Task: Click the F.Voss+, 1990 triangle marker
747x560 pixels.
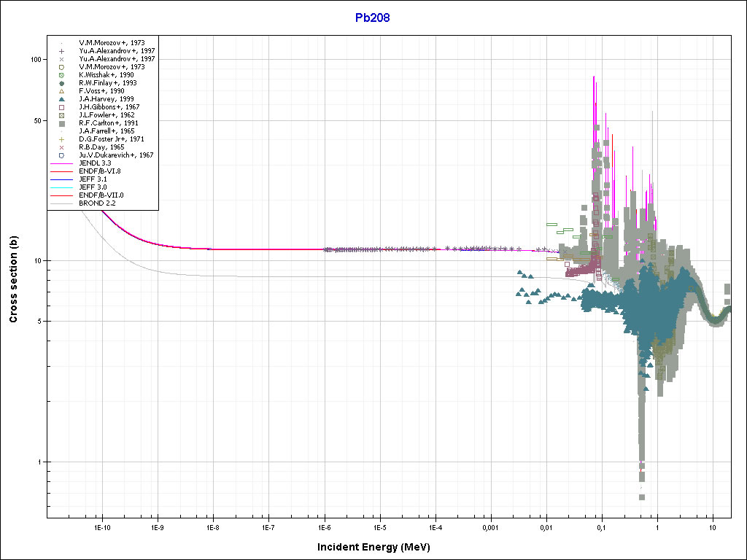Action: tap(62, 91)
